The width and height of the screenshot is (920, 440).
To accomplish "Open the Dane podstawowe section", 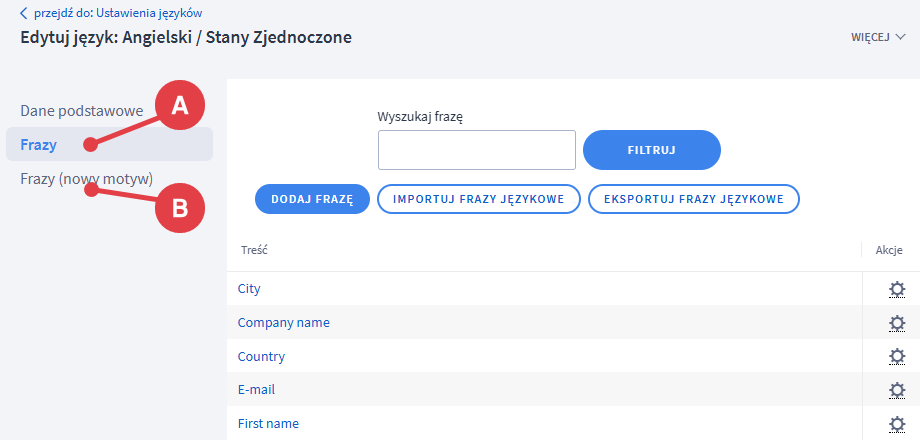I will pos(82,110).
